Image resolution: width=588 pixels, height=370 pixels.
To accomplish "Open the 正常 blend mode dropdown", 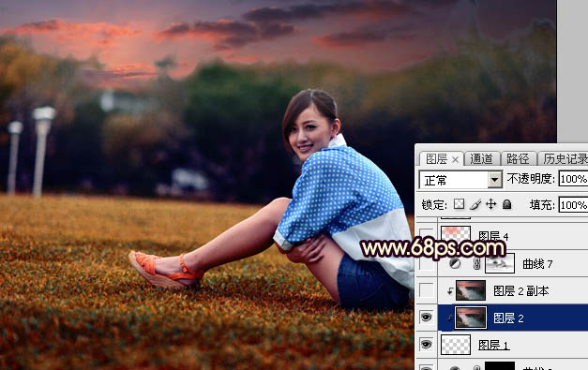I will pyautogui.click(x=460, y=180).
